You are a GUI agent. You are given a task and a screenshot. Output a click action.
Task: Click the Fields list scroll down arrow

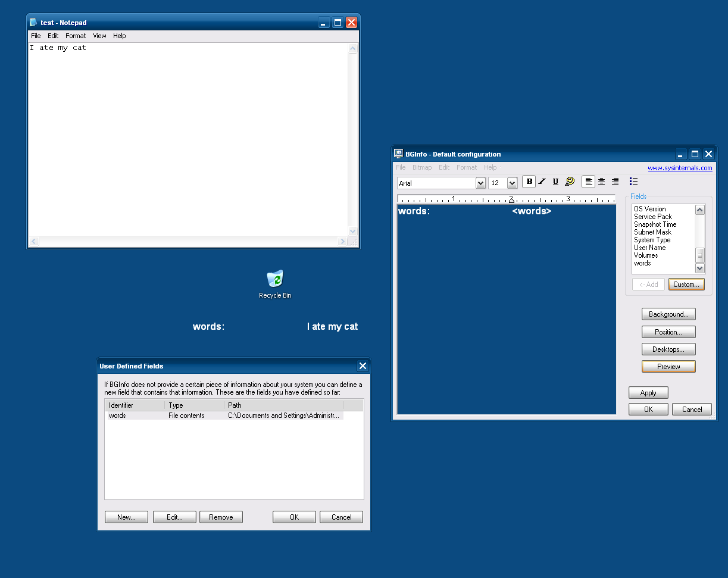(x=700, y=268)
